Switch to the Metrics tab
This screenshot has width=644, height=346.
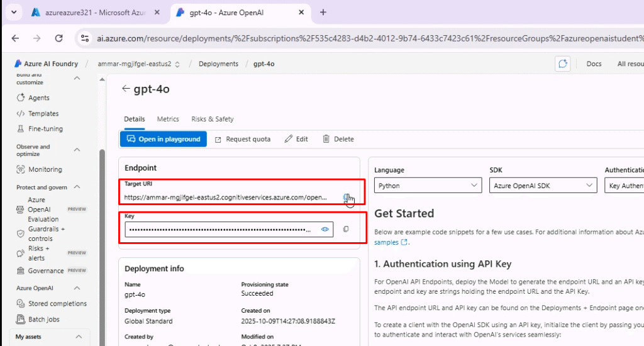point(168,119)
